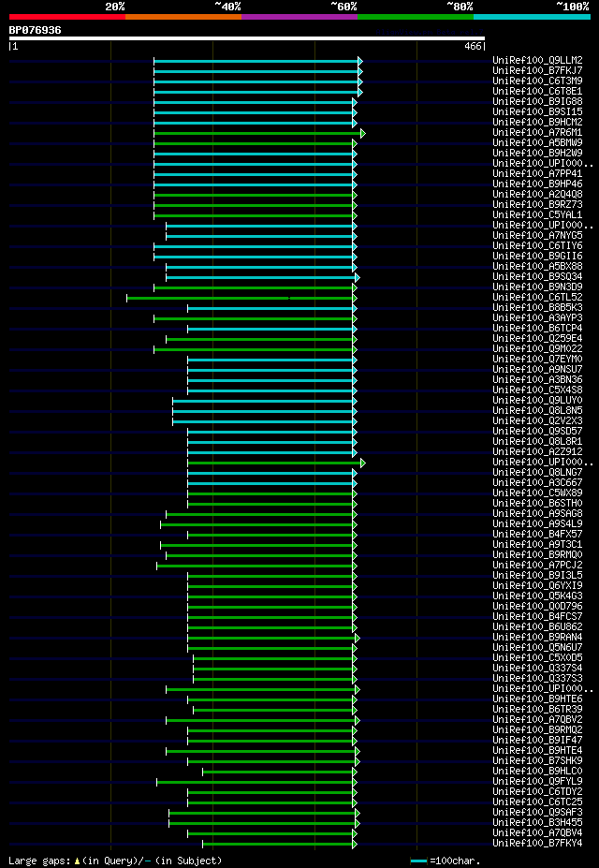Click the query end position 466

tap(473, 47)
